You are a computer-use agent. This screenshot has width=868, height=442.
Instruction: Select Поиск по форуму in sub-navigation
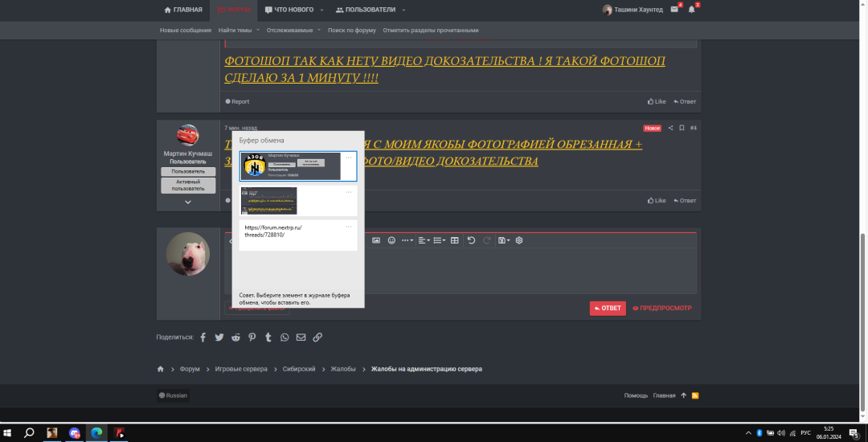(352, 31)
